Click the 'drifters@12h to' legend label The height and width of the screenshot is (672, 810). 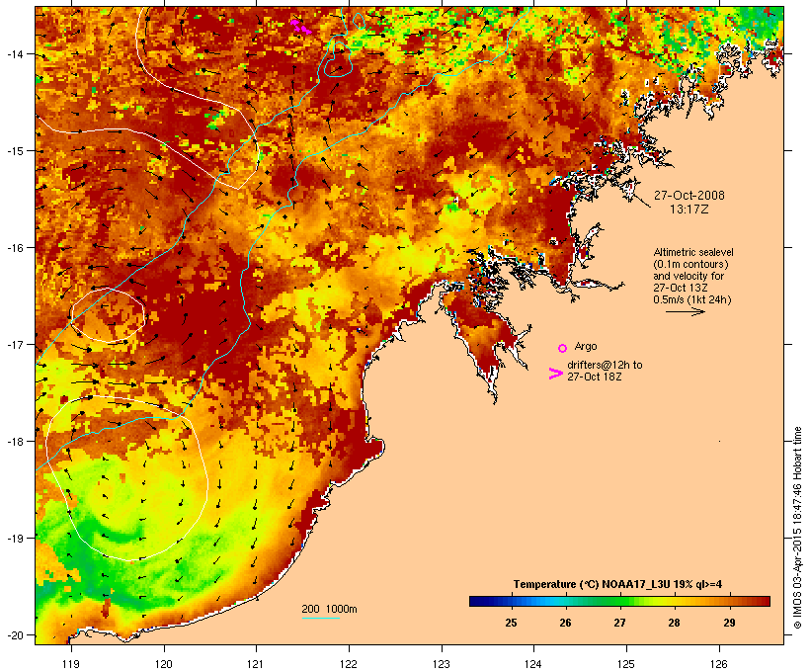coord(605,365)
